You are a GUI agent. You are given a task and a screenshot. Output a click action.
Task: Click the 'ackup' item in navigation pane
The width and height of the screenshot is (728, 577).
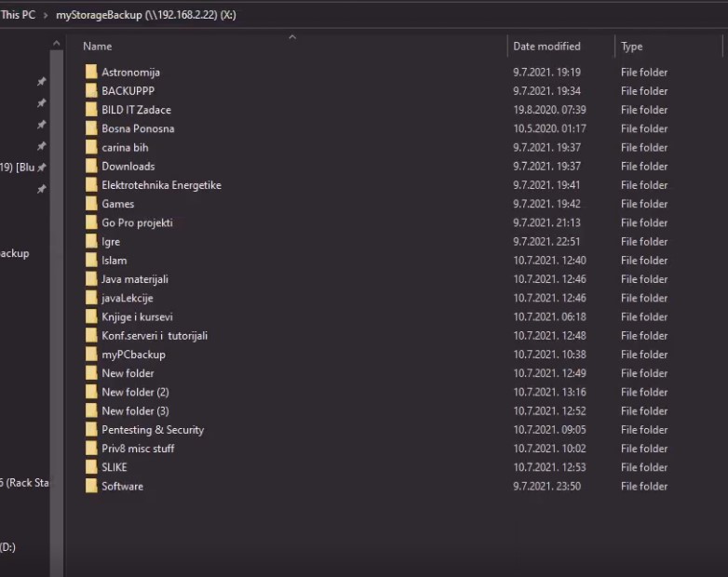point(14,253)
